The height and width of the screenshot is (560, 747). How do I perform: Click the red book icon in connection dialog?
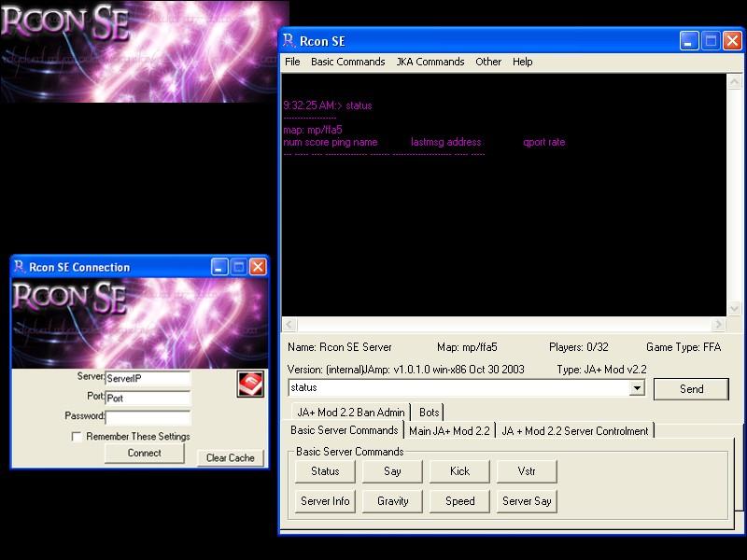click(250, 385)
